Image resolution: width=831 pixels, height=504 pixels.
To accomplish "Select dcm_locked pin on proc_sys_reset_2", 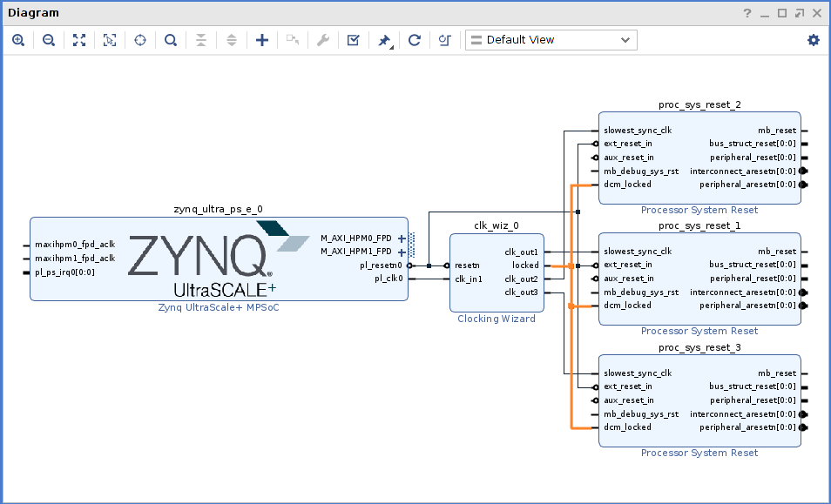I will click(627, 185).
